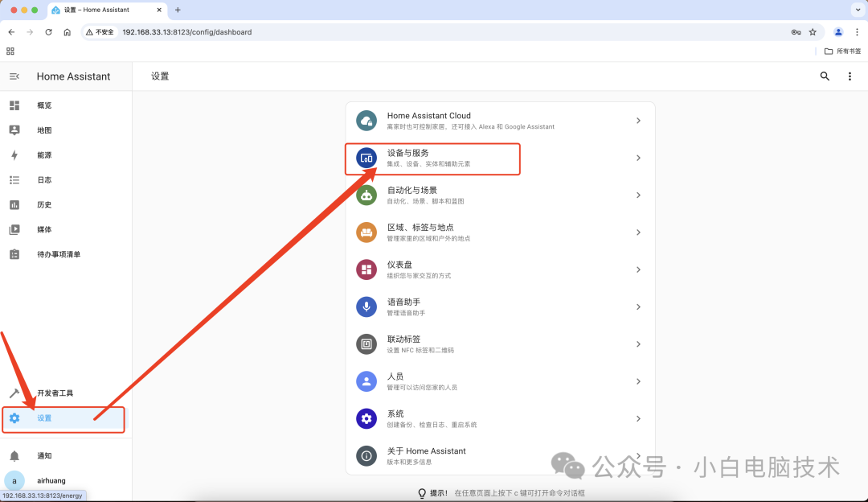Open the 日志 logbook list icon

tap(14, 180)
